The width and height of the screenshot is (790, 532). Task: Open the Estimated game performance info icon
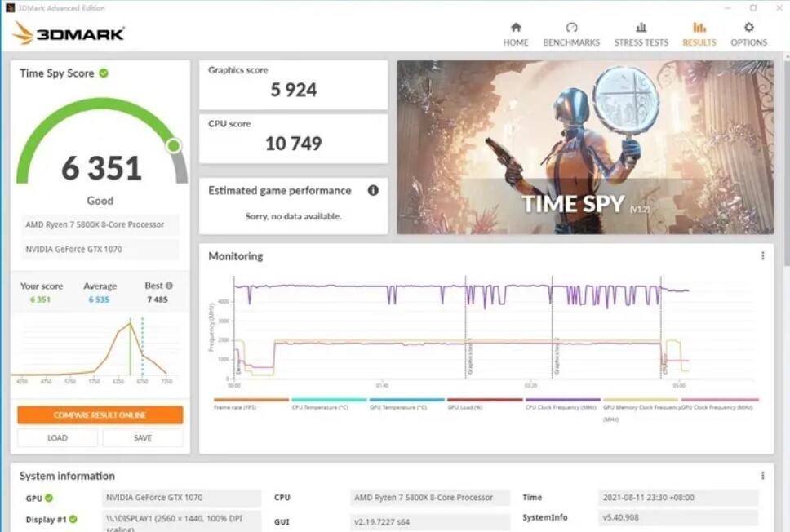click(x=374, y=190)
